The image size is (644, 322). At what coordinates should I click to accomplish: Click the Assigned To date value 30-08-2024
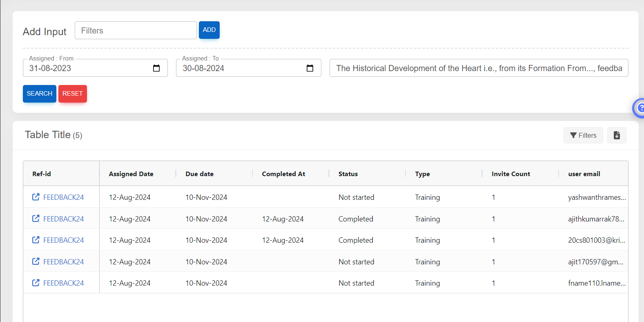pyautogui.click(x=203, y=68)
